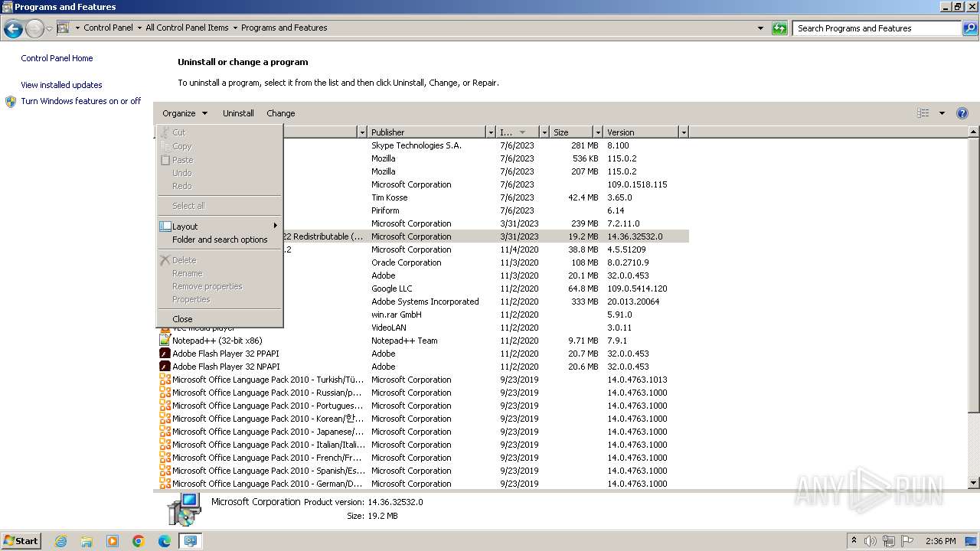Go back with the Back arrow
980x551 pixels.
[x=13, y=29]
